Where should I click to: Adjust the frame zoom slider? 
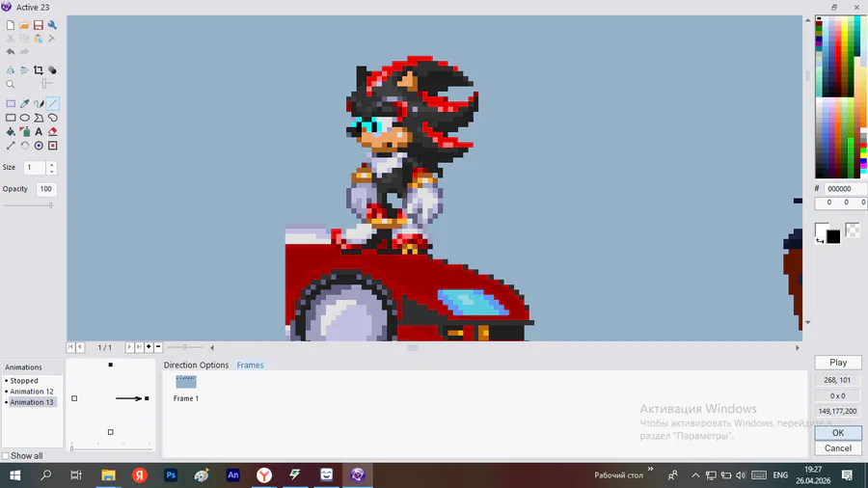(x=185, y=347)
